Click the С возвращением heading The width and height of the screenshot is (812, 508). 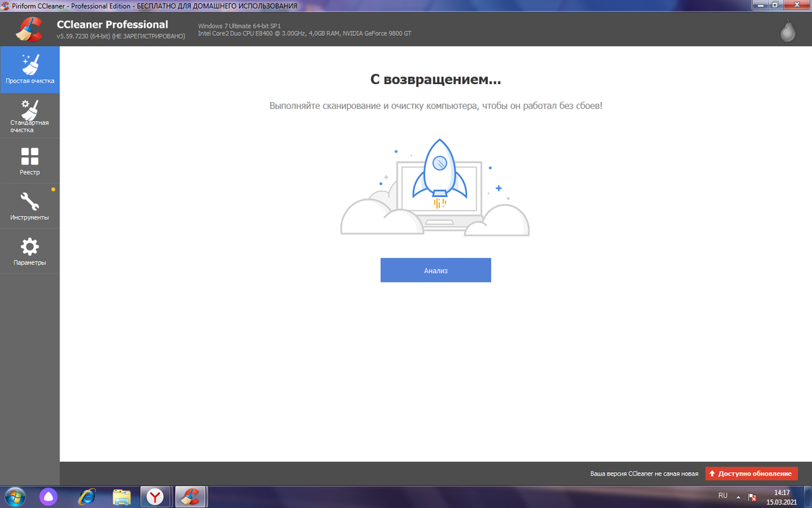click(436, 80)
